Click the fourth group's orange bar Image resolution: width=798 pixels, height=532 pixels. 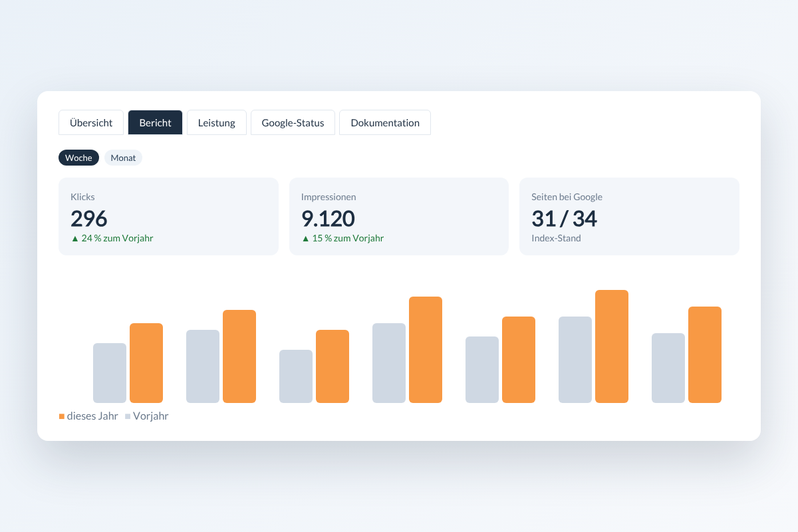(x=426, y=350)
